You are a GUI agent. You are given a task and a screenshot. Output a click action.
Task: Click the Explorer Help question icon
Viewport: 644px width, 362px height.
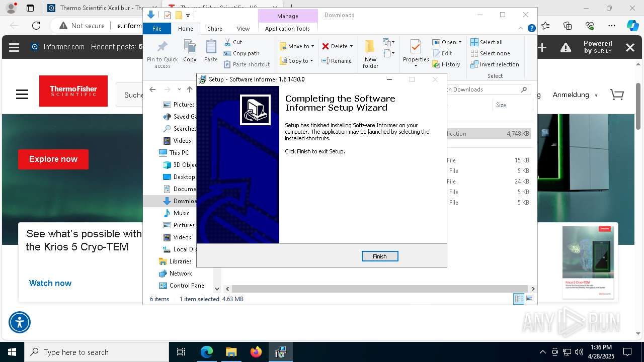[x=531, y=29]
